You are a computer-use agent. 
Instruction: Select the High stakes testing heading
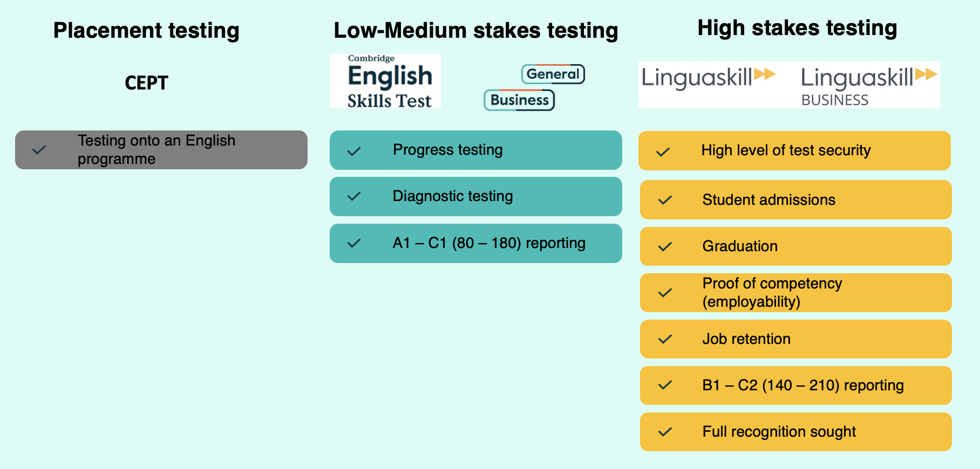coord(797,28)
